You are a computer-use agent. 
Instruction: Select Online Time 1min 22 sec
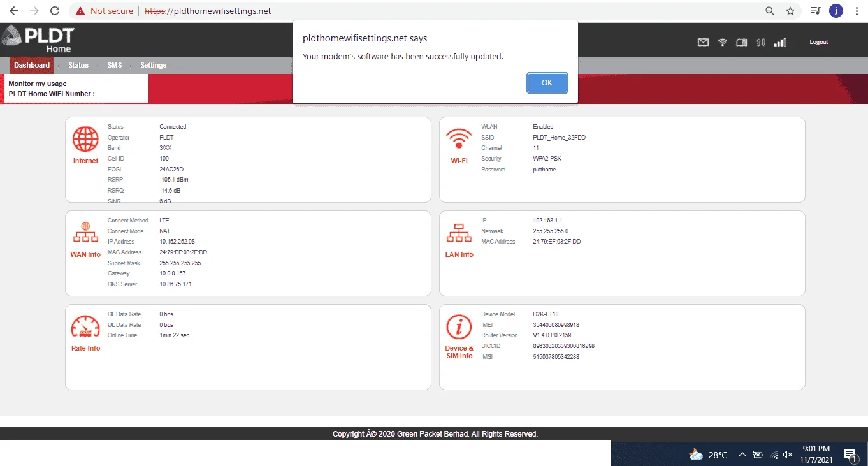point(175,335)
